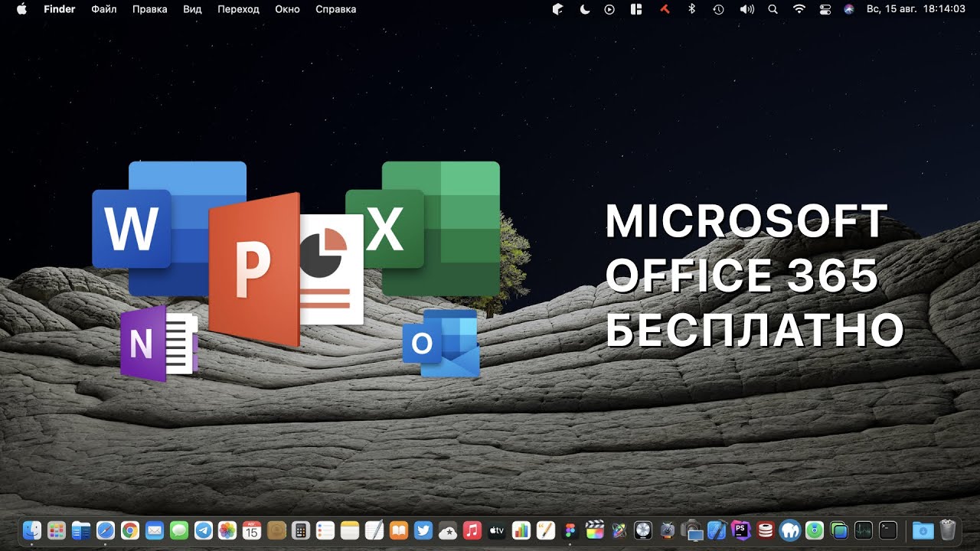The width and height of the screenshot is (980, 551).
Task: Open the Apple TV app in the Dock
Action: [496, 530]
